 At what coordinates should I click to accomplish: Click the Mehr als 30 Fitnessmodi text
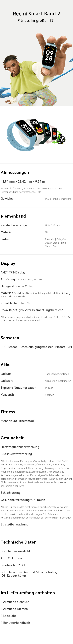18,421
